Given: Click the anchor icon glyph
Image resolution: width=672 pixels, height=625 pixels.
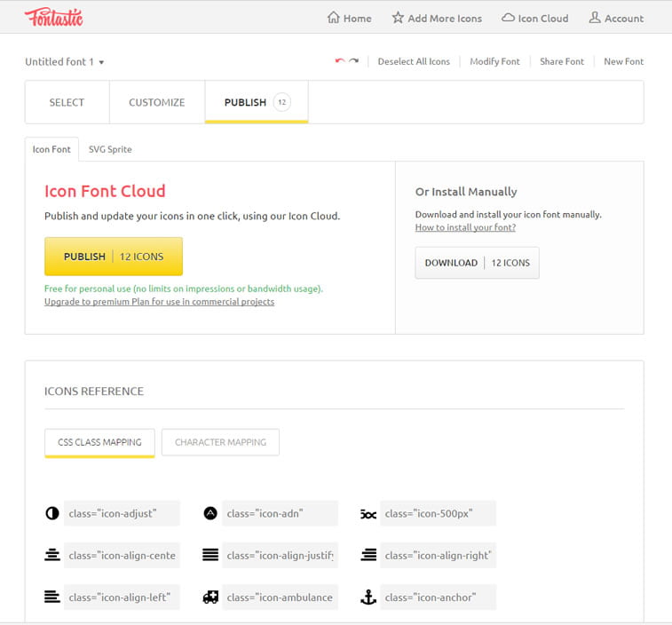Looking at the screenshot, I should click(368, 597).
